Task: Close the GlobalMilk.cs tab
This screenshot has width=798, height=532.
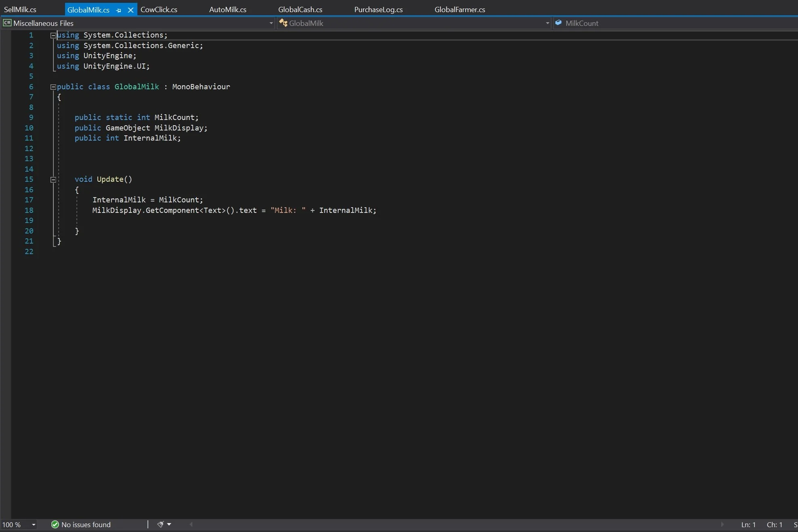Action: [130, 10]
